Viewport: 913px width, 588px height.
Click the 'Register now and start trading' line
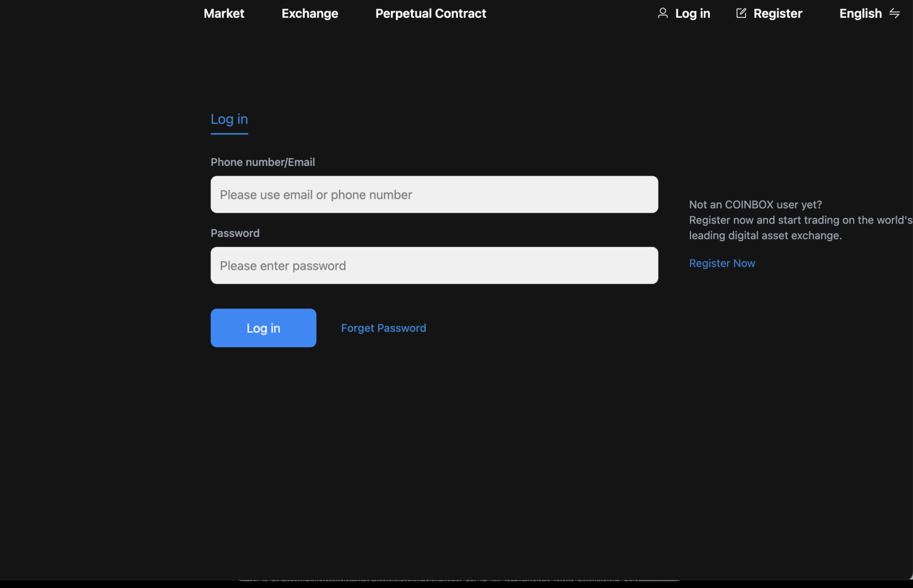pos(800,220)
